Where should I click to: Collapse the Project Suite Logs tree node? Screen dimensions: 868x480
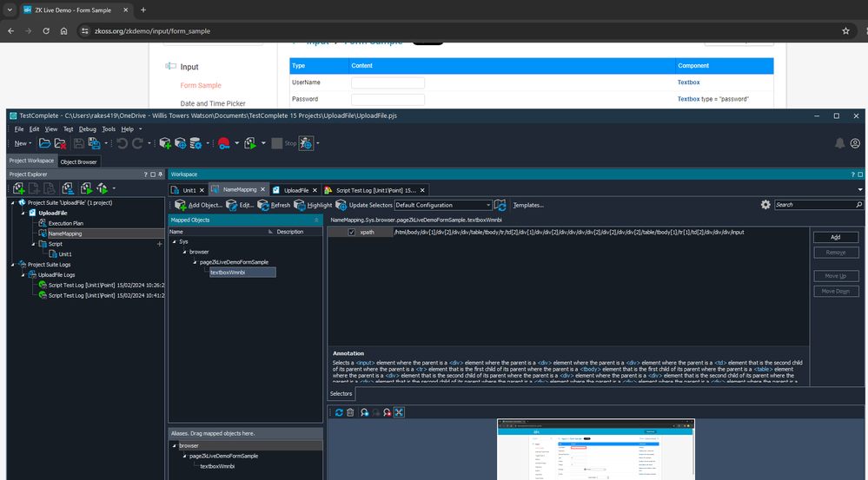point(12,264)
